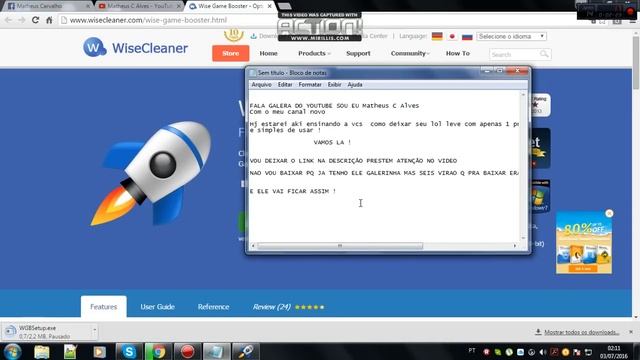Go back using the browser Back arrow
This screenshot has width=640, height=360.
coord(8,20)
